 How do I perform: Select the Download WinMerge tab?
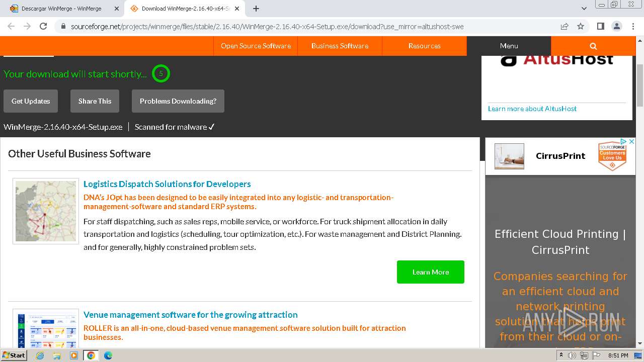[185, 9]
